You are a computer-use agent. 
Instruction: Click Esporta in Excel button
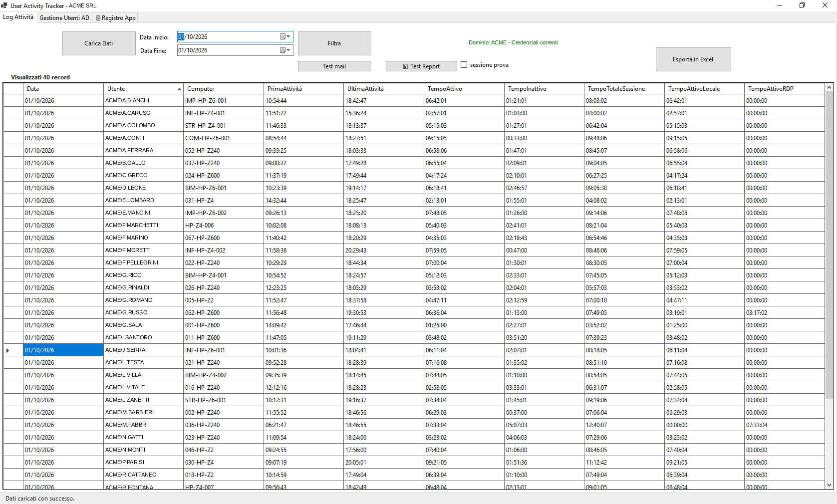[x=693, y=59]
